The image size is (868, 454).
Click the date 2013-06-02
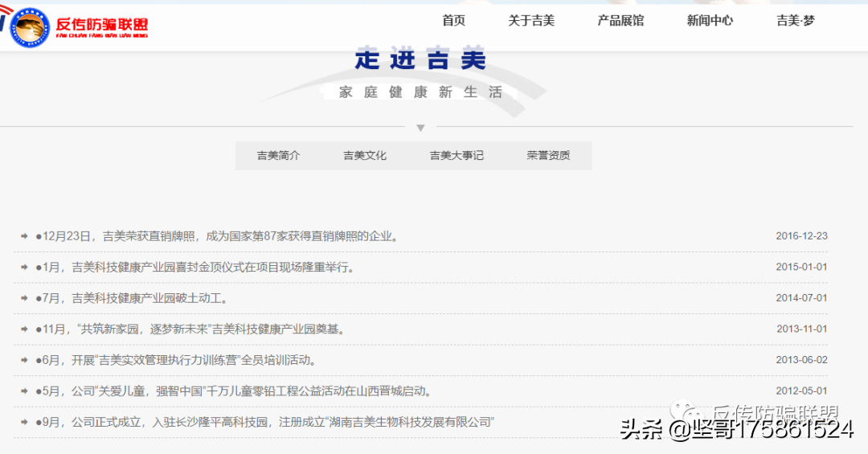[801, 360]
